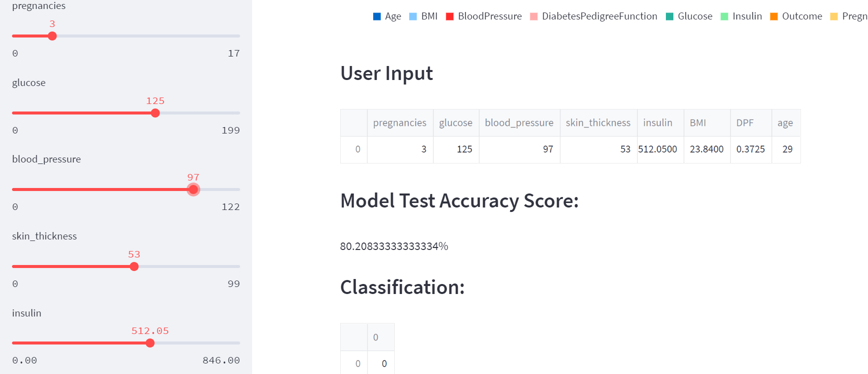Click the blood_pressure slider handle
868x374 pixels.
click(x=194, y=189)
